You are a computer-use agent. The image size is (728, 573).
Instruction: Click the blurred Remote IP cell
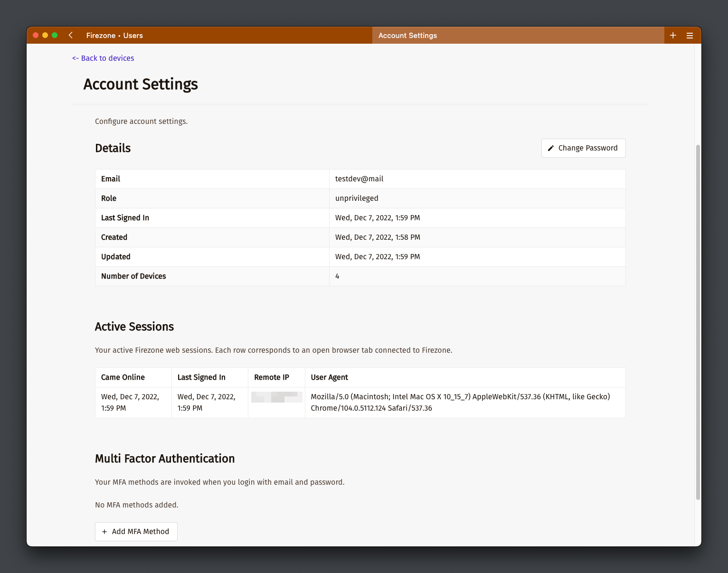click(x=276, y=397)
